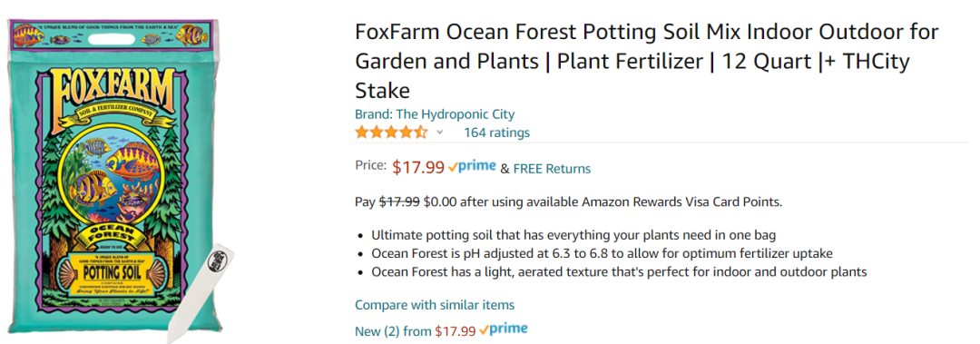The height and width of the screenshot is (344, 980).
Task: Open the Brand: The Hydroponic City link
Action: (x=435, y=114)
